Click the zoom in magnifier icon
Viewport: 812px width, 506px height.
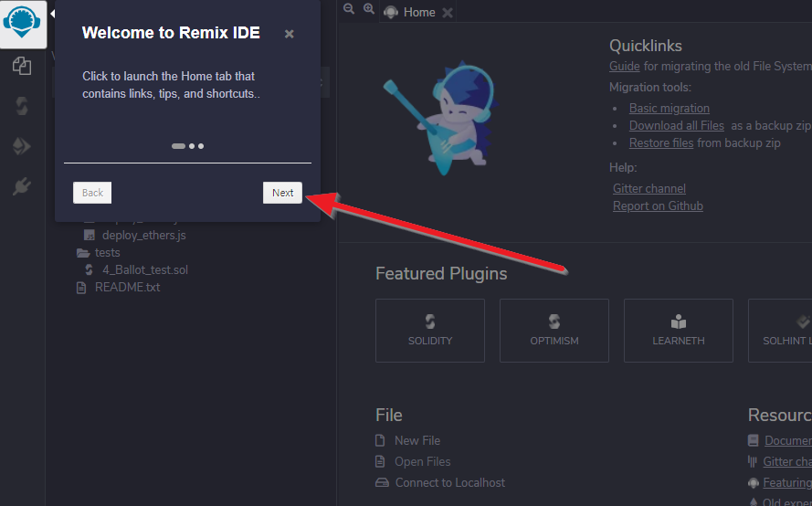tap(369, 9)
